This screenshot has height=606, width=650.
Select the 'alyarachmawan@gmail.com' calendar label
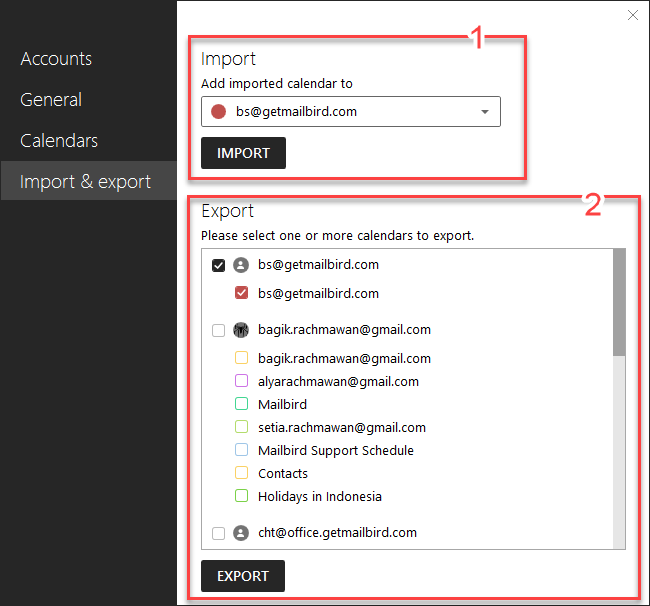338,381
